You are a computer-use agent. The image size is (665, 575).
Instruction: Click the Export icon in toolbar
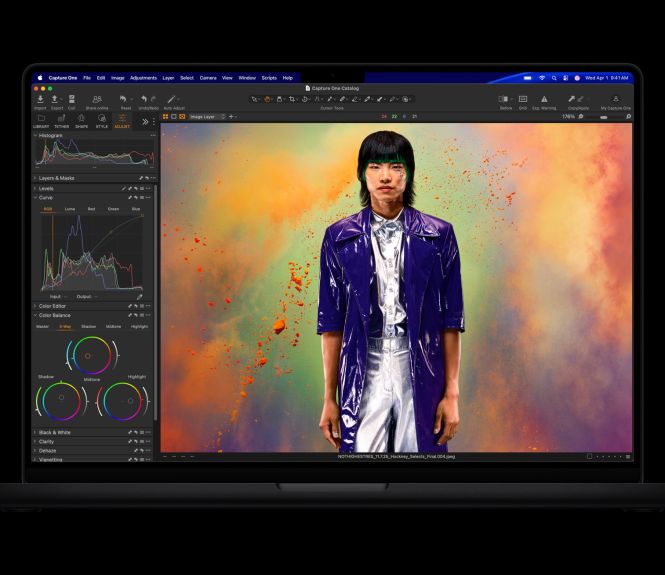click(x=55, y=99)
